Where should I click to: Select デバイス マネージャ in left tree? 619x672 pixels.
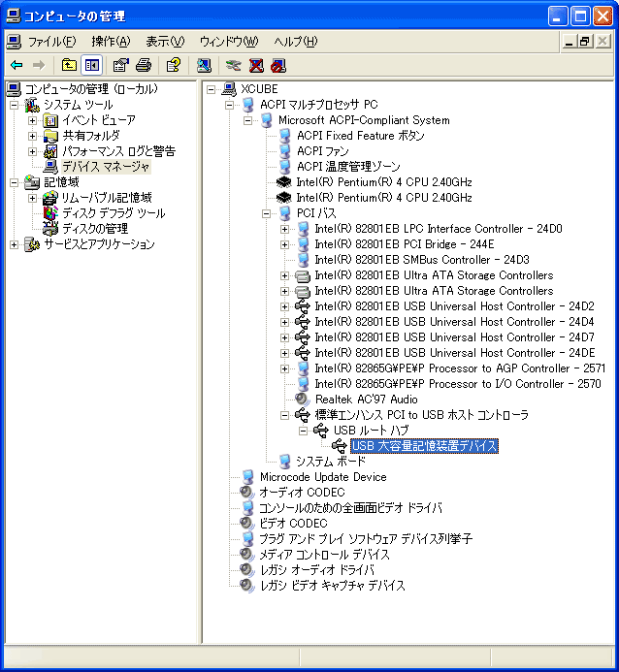click(106, 166)
